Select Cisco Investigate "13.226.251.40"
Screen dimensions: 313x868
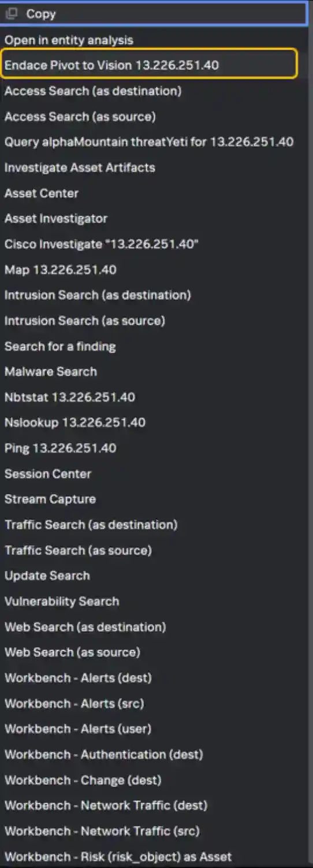(x=102, y=244)
